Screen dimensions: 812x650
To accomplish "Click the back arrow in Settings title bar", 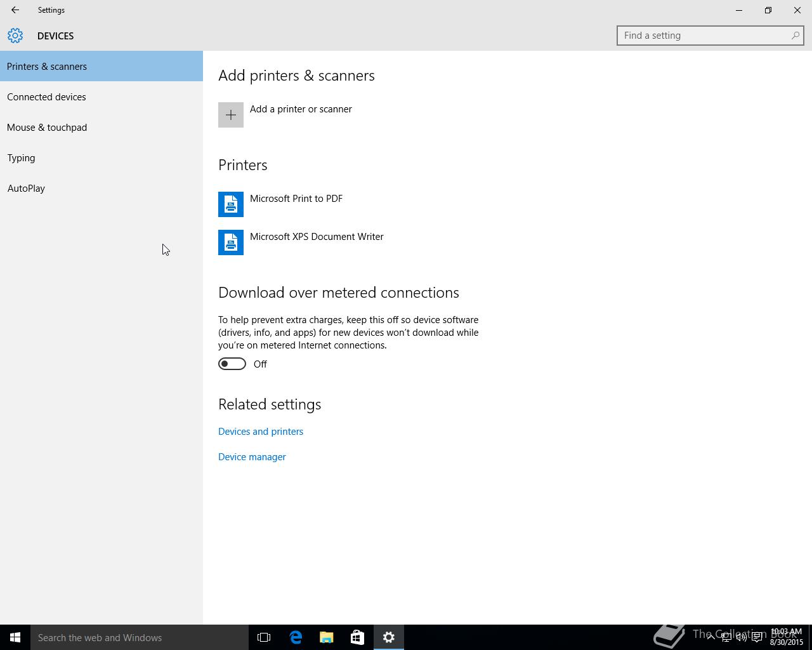I will [x=15, y=10].
